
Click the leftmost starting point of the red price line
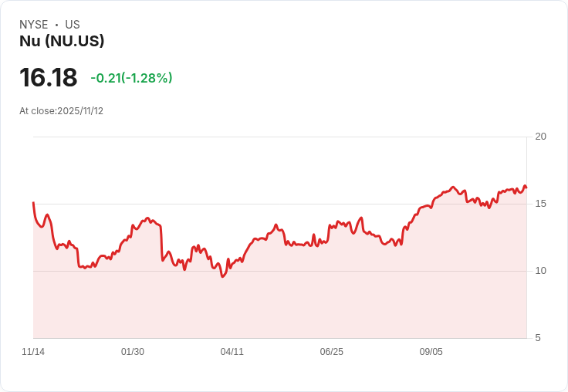click(x=33, y=203)
